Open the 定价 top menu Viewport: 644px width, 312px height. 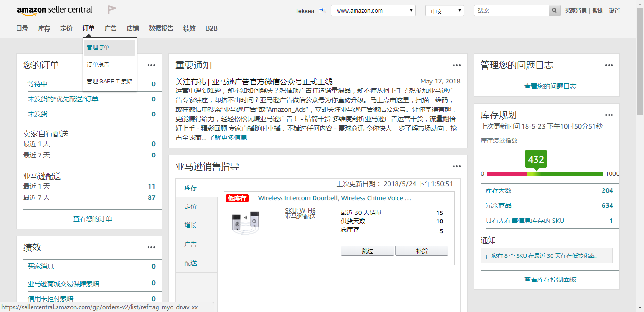pyautogui.click(x=66, y=28)
